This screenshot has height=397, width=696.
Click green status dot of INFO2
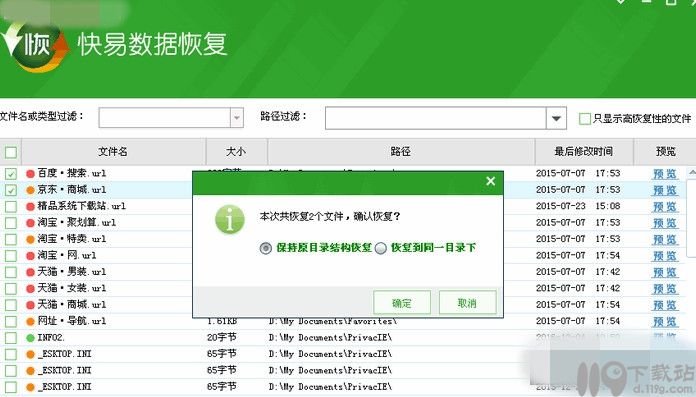coord(30,338)
